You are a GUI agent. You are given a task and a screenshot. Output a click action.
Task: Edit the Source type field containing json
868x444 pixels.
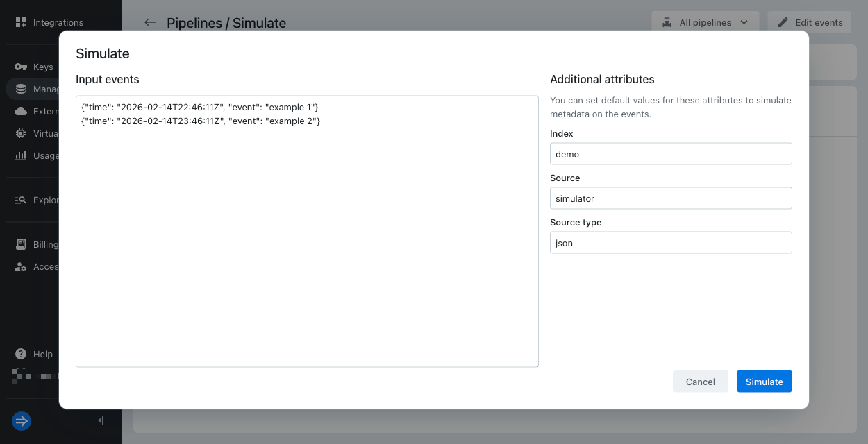click(x=671, y=243)
